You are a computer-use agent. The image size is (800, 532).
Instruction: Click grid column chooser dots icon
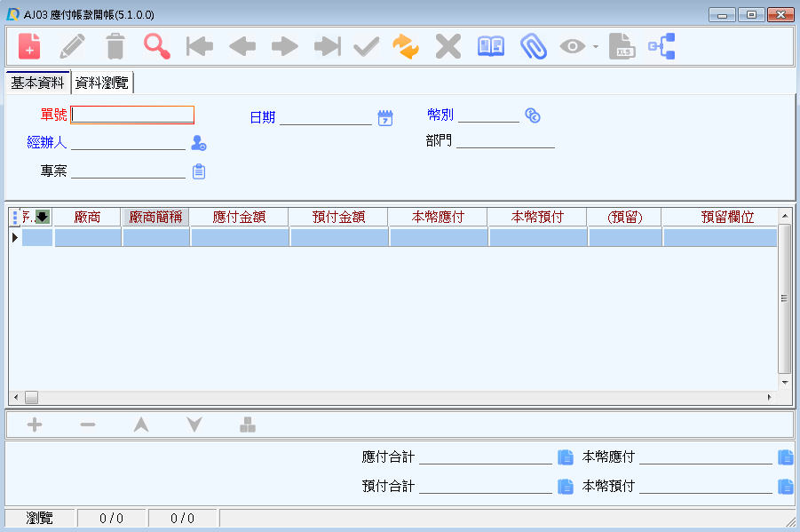tap(15, 217)
